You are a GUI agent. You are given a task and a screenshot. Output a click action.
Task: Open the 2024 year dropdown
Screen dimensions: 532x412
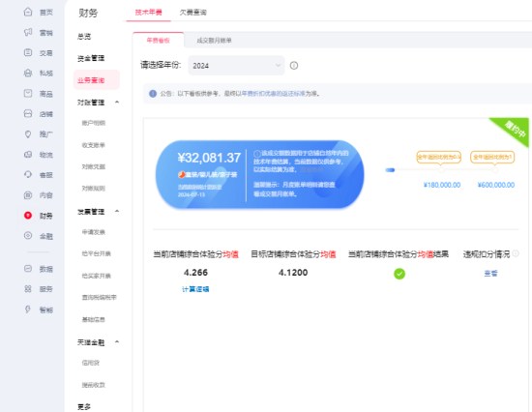[x=236, y=66]
